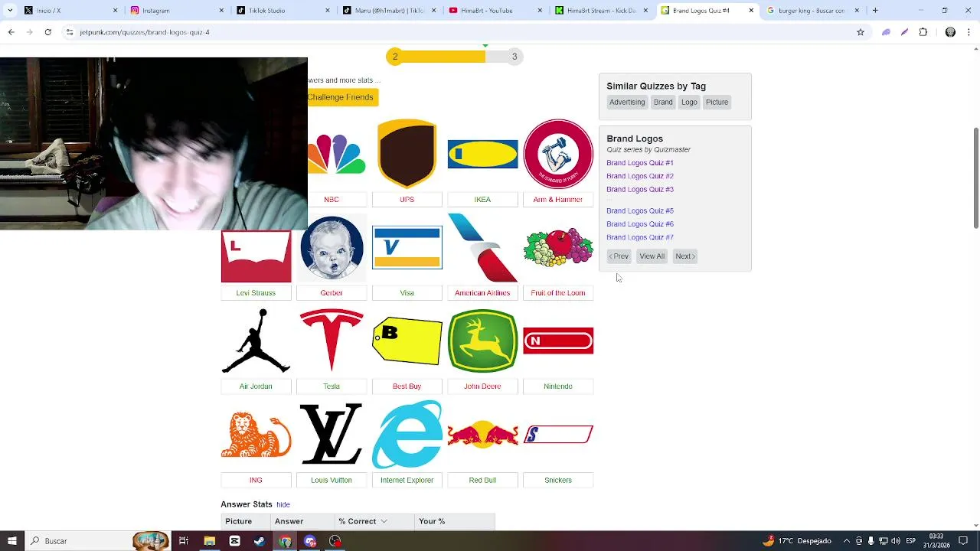Viewport: 980px width, 551px height.
Task: Expand the % Correct column sort arrow
Action: coord(384,521)
